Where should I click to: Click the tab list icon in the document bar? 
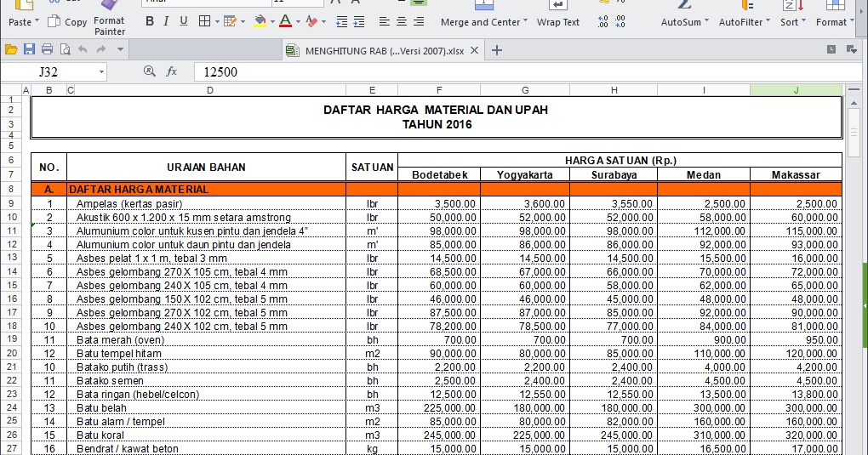[851, 50]
